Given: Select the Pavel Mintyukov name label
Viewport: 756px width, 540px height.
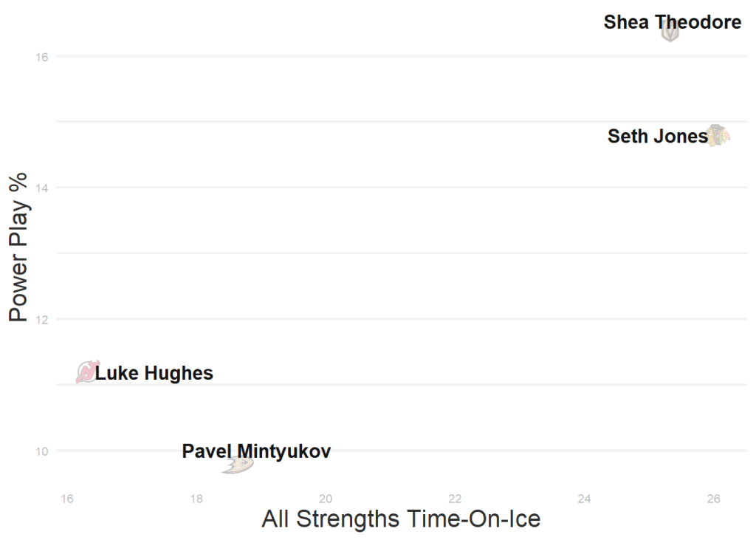Looking at the screenshot, I should tap(256, 451).
